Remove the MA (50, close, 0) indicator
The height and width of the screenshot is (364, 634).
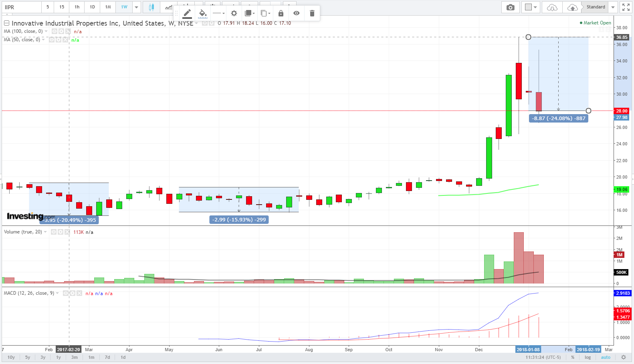click(65, 40)
